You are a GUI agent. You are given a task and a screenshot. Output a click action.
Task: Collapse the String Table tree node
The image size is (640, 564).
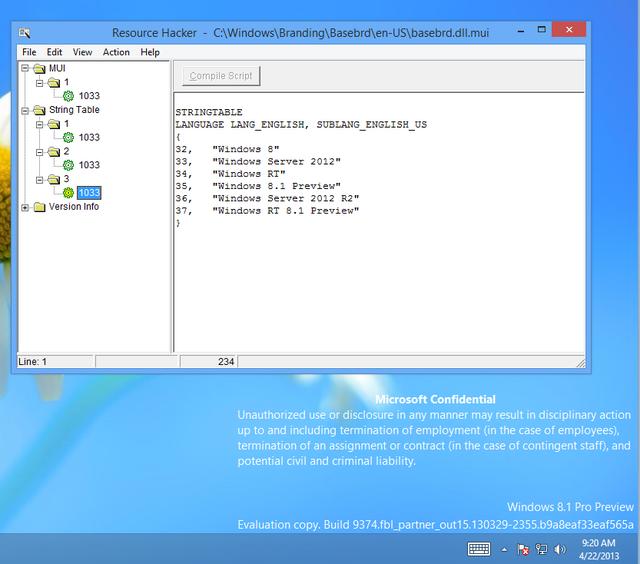[x=25, y=110]
